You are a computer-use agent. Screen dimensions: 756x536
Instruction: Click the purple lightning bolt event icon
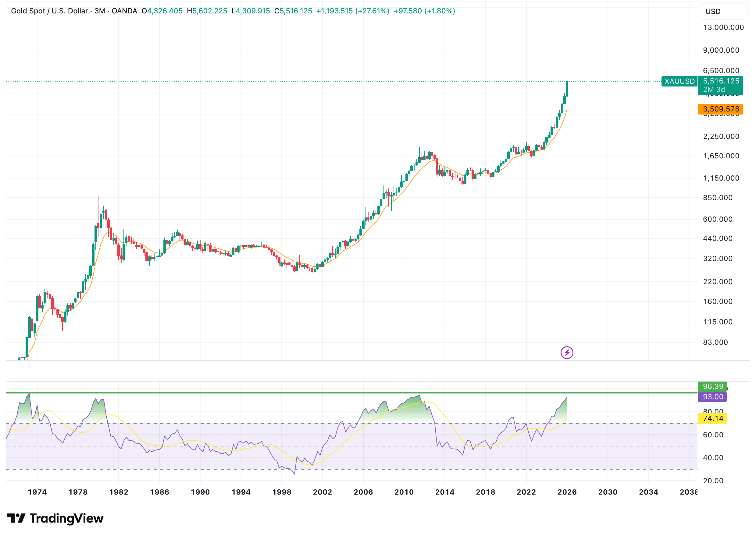(567, 352)
